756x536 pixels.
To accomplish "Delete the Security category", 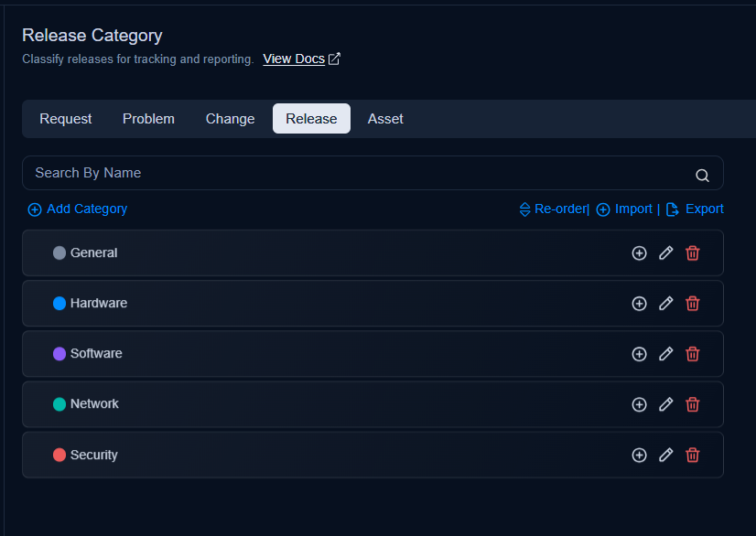I will coord(692,455).
